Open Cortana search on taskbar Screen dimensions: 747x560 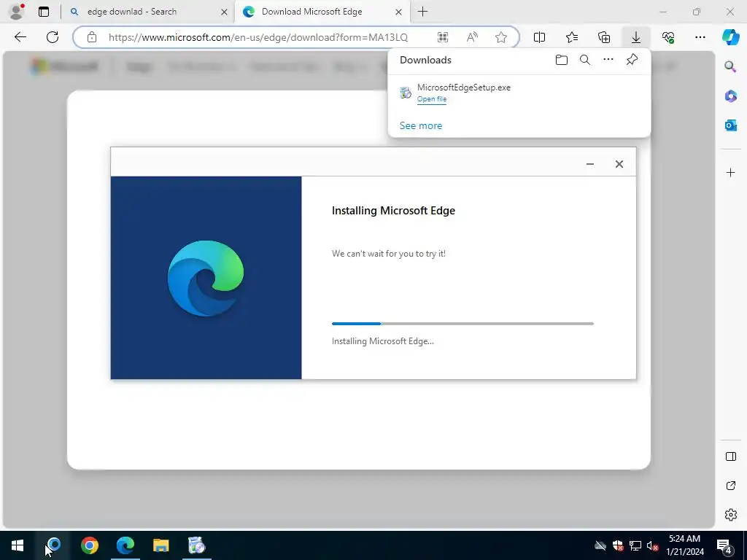[54, 545]
